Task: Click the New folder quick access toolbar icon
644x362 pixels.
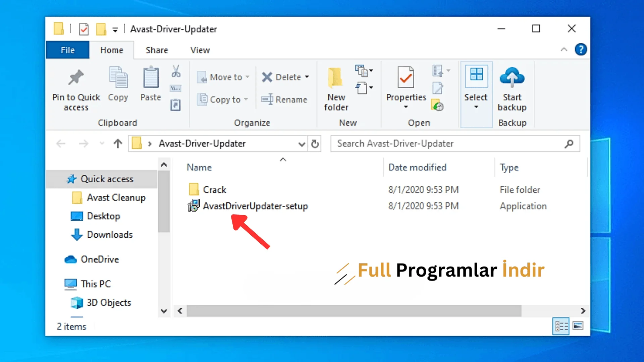Action: coord(101,29)
